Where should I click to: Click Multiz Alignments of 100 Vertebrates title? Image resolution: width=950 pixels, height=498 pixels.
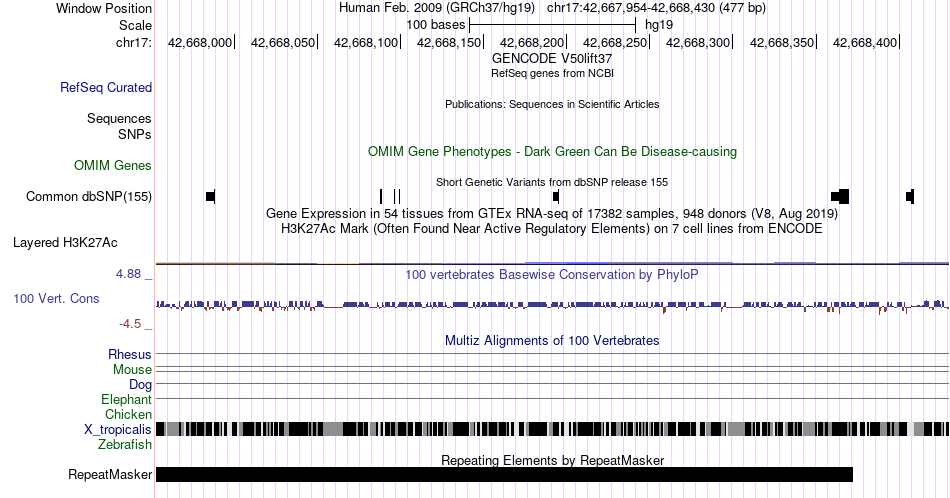click(x=552, y=340)
